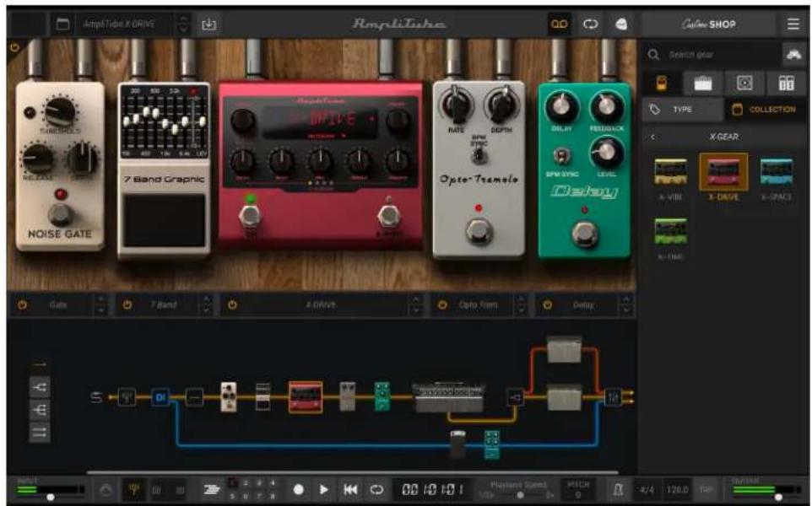812x506 pixels.
Task: Click the play button
Action: click(x=323, y=489)
